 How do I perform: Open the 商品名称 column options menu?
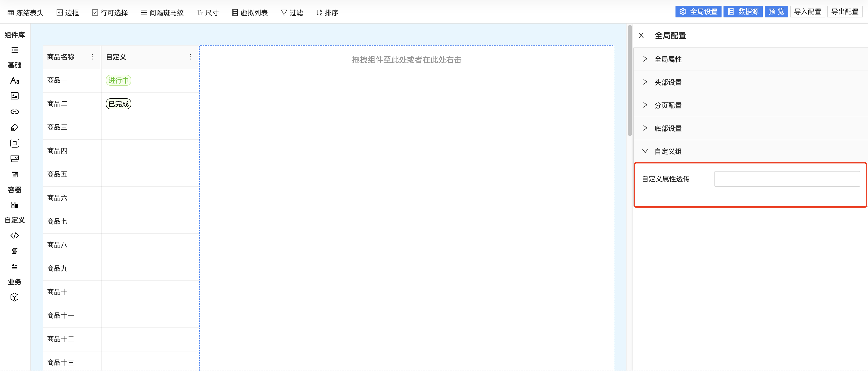click(93, 57)
